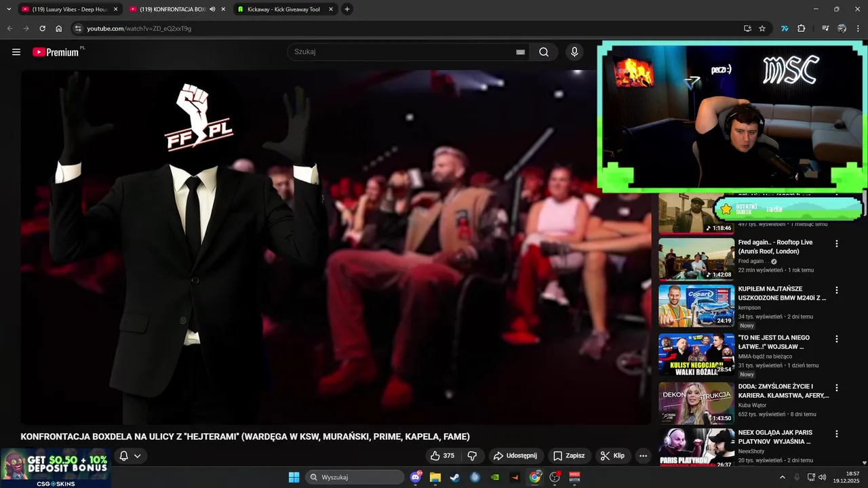Viewport: 868px width, 488px height.
Task: Switch to the Kickaway Kick Giveaway Tool tab
Action: [x=285, y=9]
